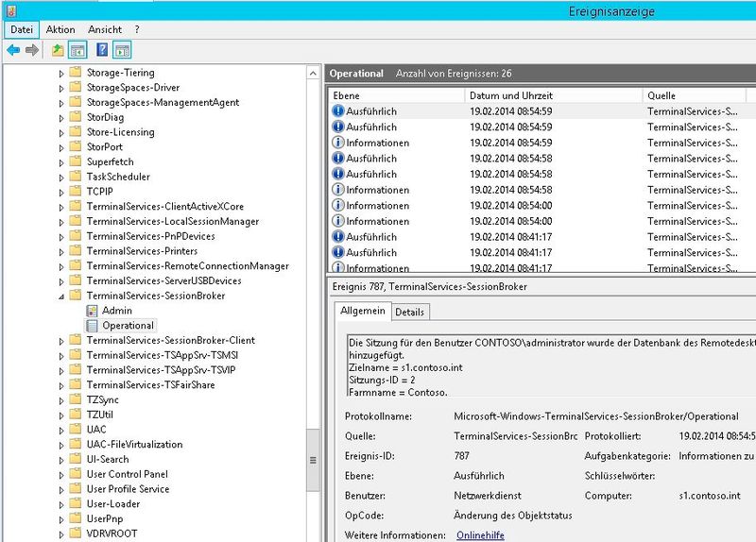Switch to the Details tab
The height and width of the screenshot is (542, 756).
pyautogui.click(x=409, y=313)
